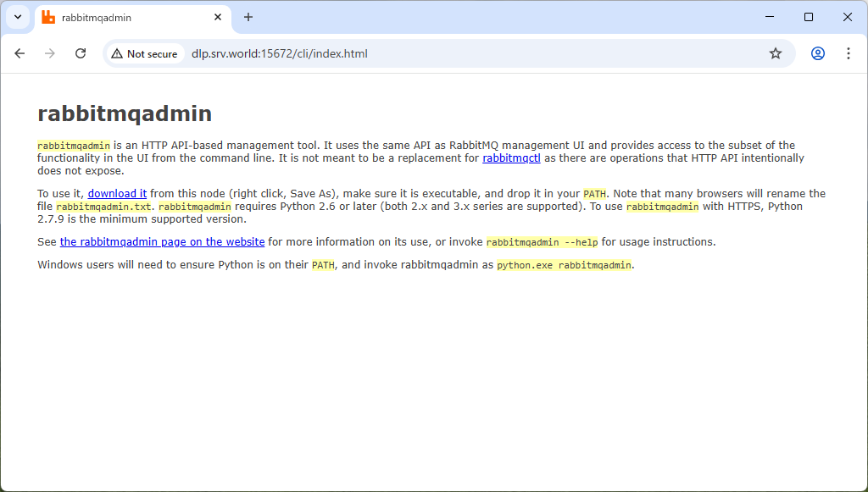The image size is (868, 492).
Task: Click the forward navigation arrow
Action: click(50, 53)
